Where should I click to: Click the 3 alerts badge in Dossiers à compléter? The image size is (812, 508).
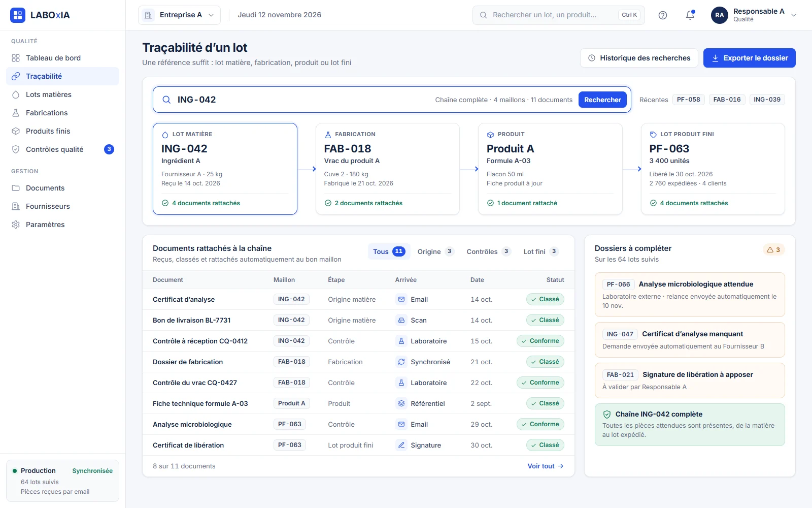click(774, 250)
